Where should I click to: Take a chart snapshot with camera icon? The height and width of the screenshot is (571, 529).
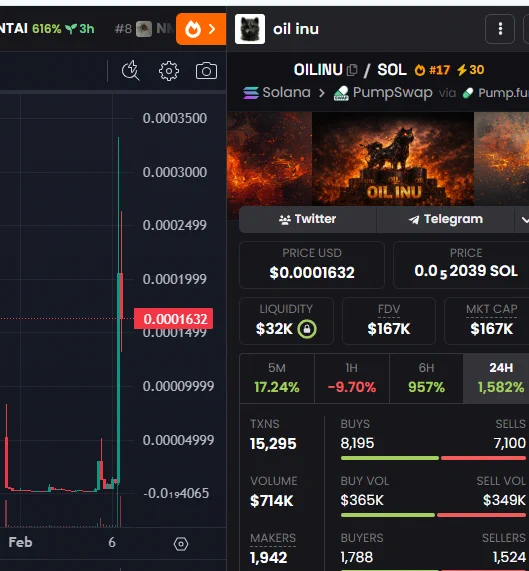206,71
